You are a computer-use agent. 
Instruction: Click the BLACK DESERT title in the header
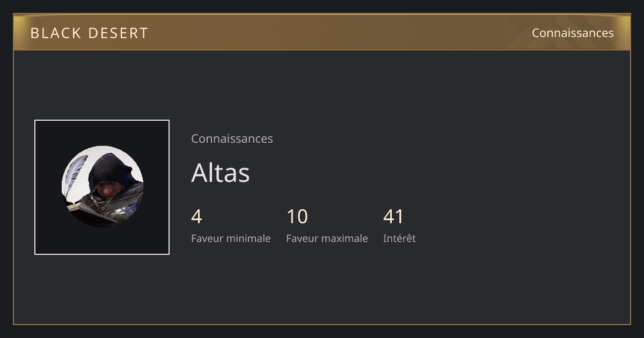[x=89, y=33]
